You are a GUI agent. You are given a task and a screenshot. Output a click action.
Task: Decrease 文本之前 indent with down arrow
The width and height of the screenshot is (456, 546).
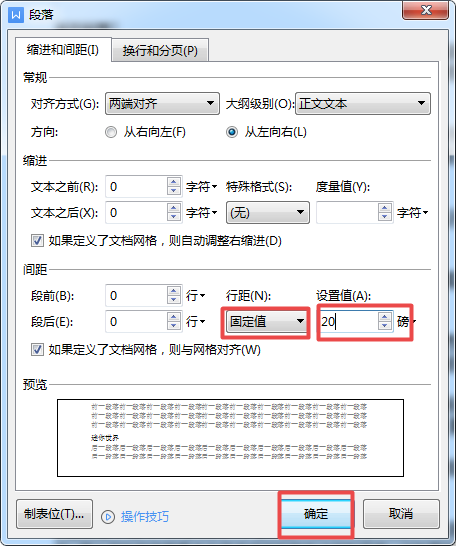tap(174, 191)
